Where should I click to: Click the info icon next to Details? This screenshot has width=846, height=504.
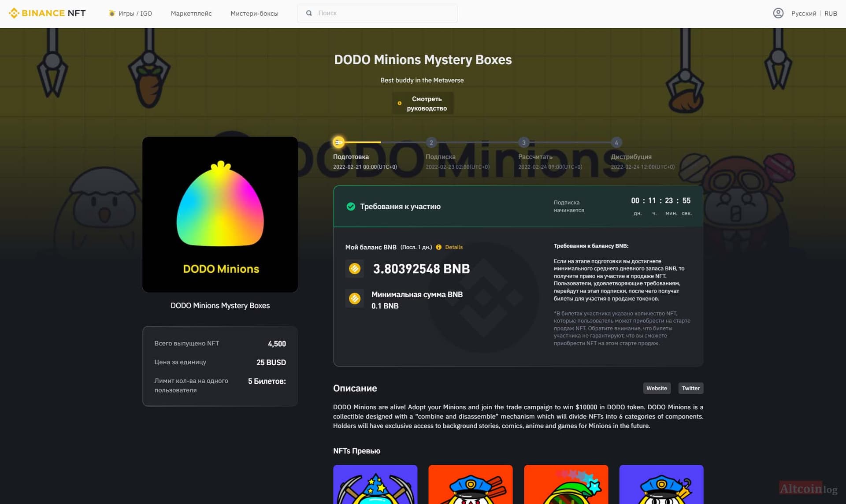[x=438, y=247]
